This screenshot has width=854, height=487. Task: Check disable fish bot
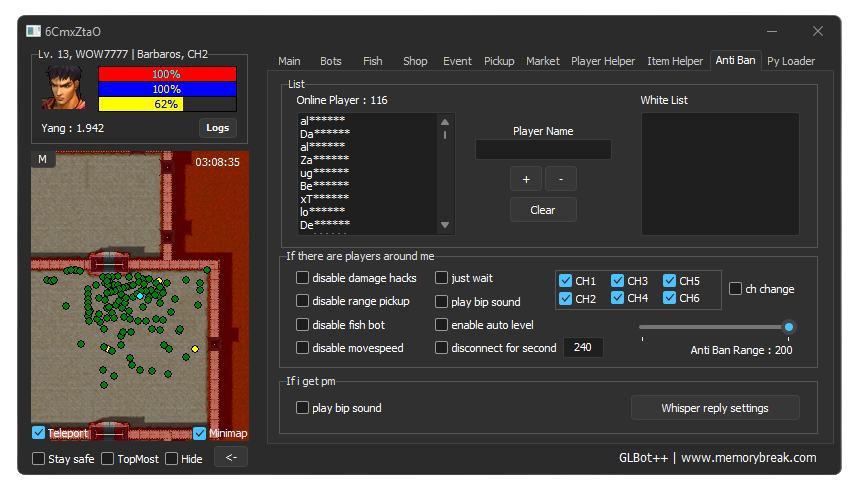coord(302,325)
